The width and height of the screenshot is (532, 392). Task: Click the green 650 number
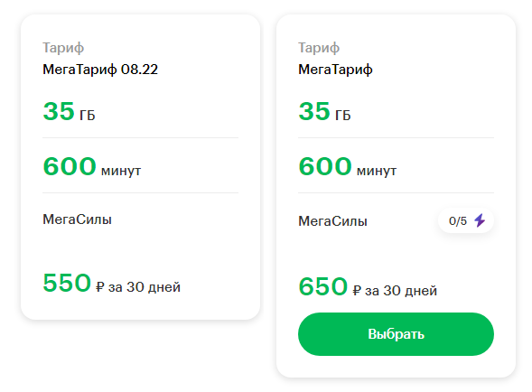coord(322,286)
